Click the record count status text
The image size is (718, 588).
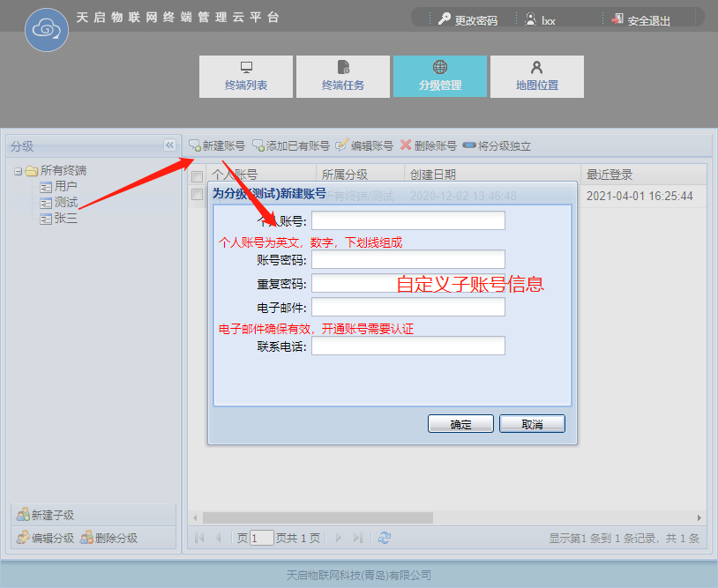tap(625, 538)
